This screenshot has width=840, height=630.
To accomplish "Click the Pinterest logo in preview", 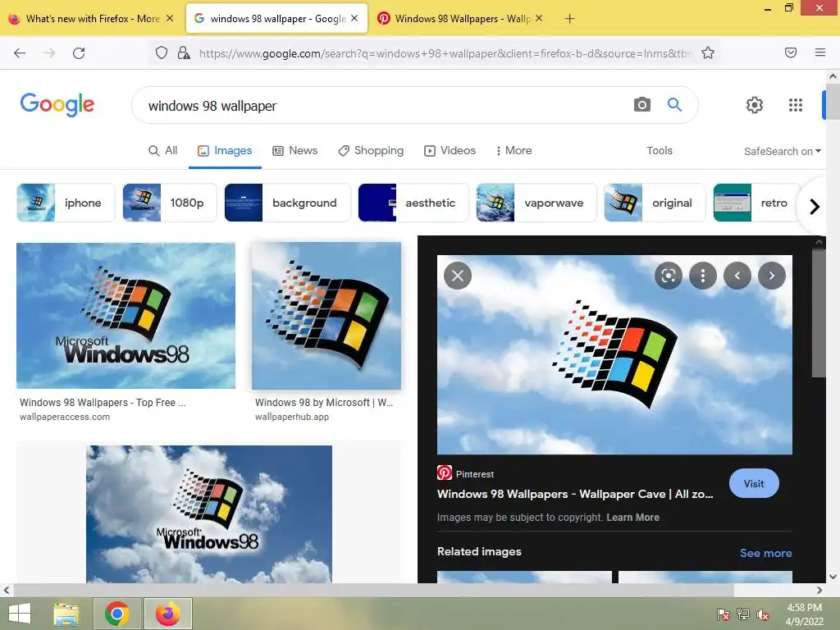I will [445, 472].
